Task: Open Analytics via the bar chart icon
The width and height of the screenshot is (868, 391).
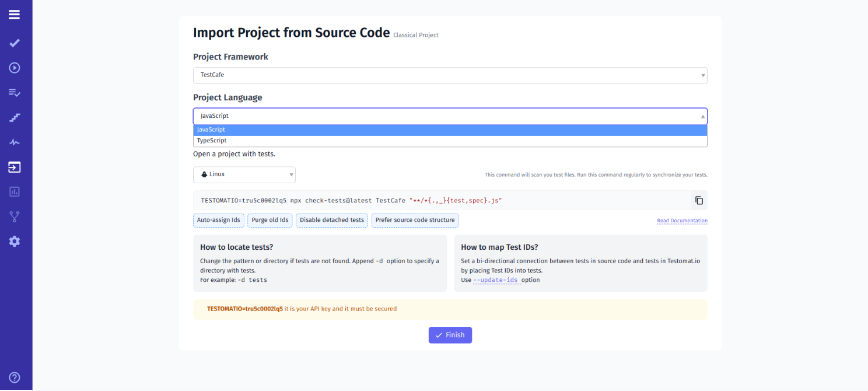Action: (14, 191)
